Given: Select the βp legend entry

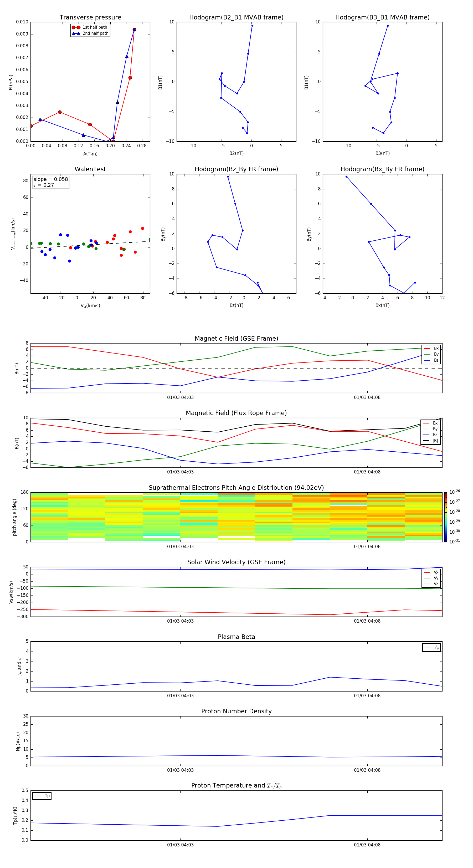Looking at the screenshot, I should [x=431, y=647].
